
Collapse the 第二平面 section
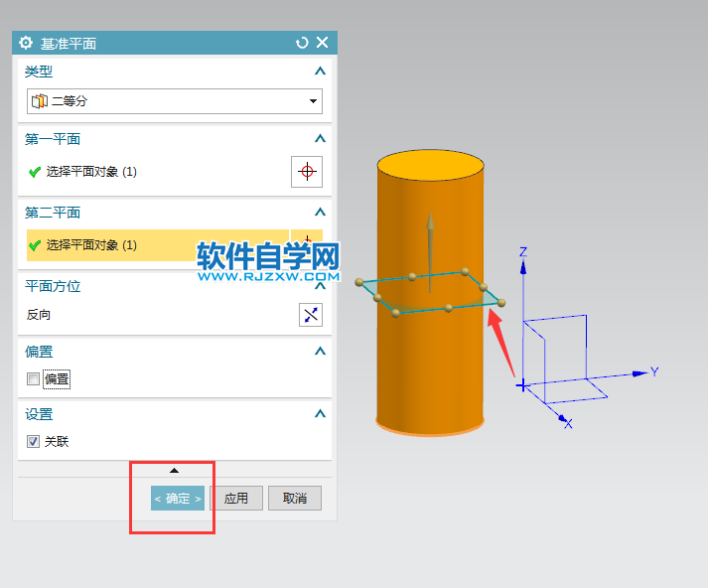[x=320, y=212]
